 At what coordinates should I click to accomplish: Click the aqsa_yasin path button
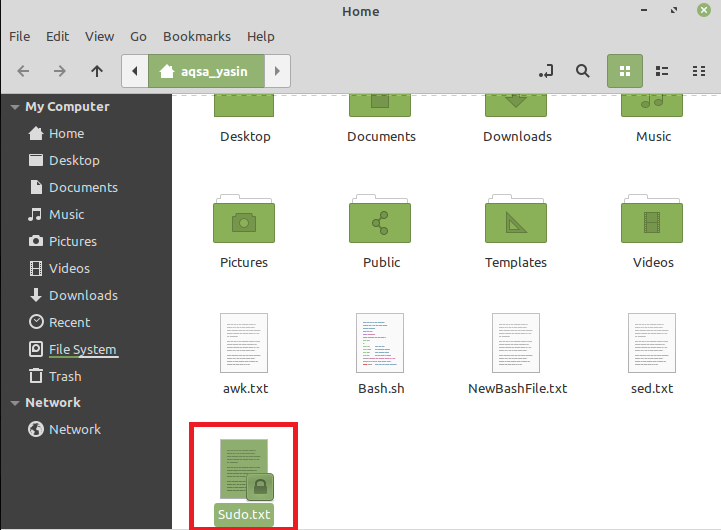click(206, 71)
